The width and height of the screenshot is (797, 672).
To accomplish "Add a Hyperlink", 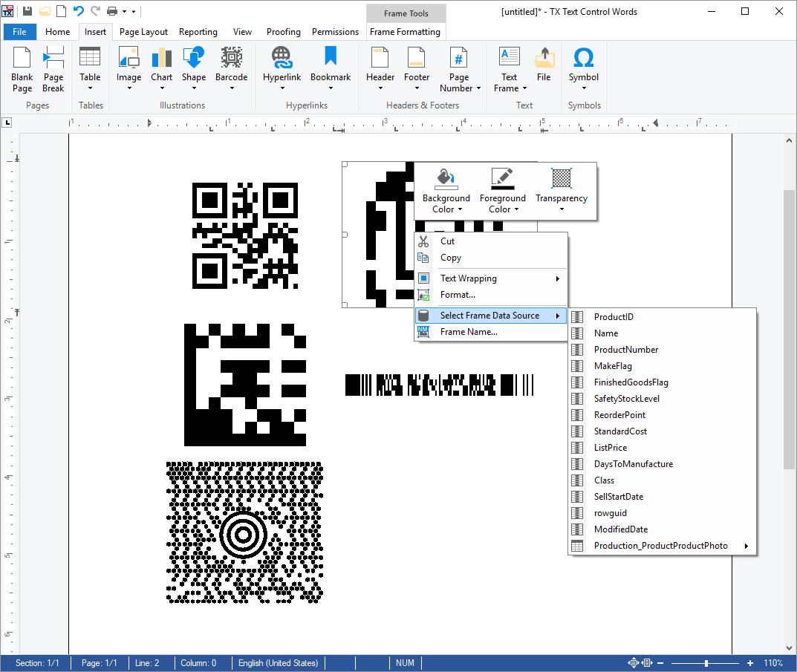I will 282,70.
